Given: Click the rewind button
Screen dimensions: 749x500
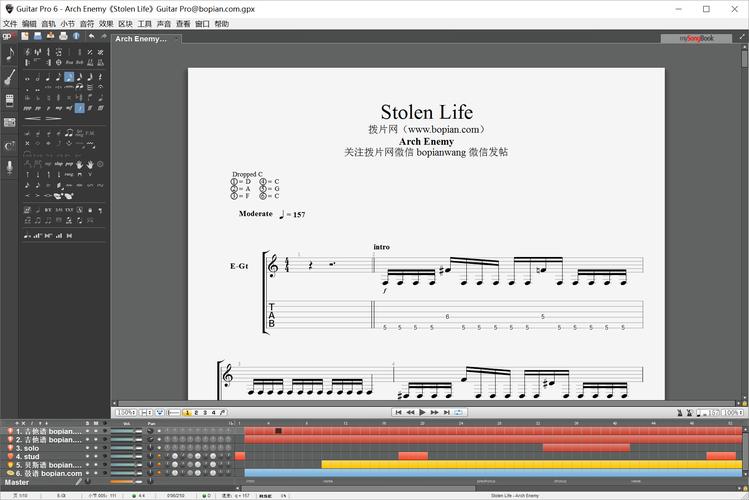Looking at the screenshot, I should 410,412.
